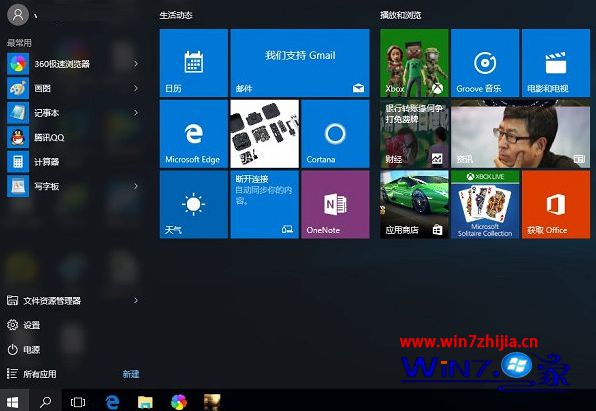Open the Groove 音乐 tile

pos(485,63)
